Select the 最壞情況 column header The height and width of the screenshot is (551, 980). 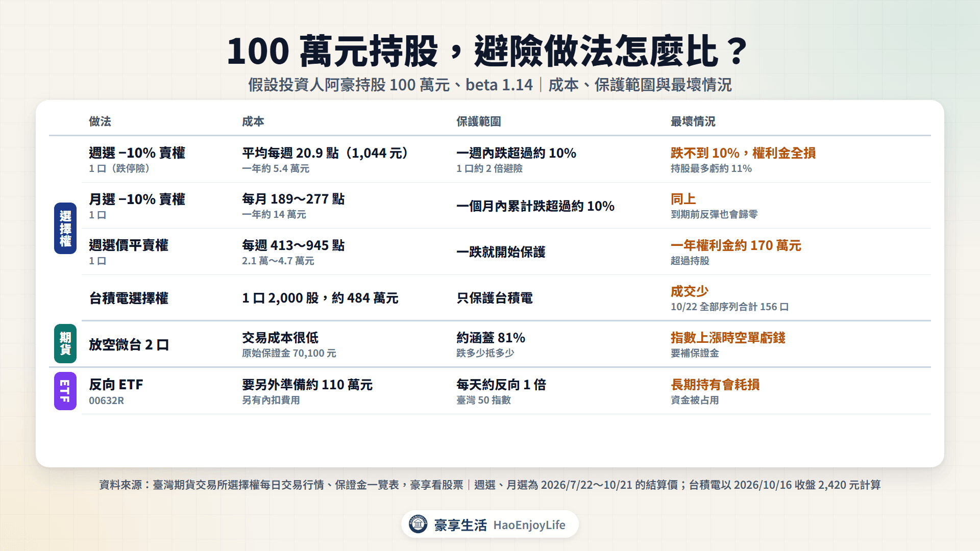tap(693, 121)
